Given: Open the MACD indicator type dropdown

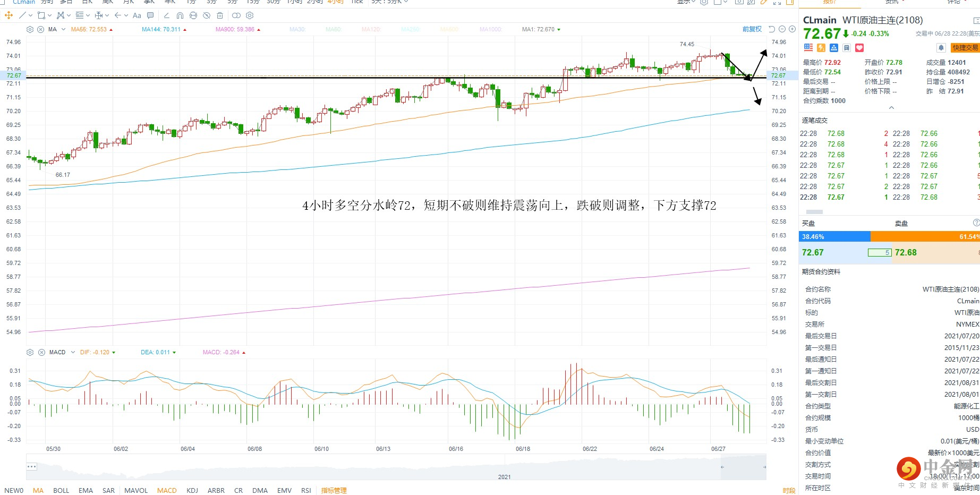Looking at the screenshot, I should [73, 352].
